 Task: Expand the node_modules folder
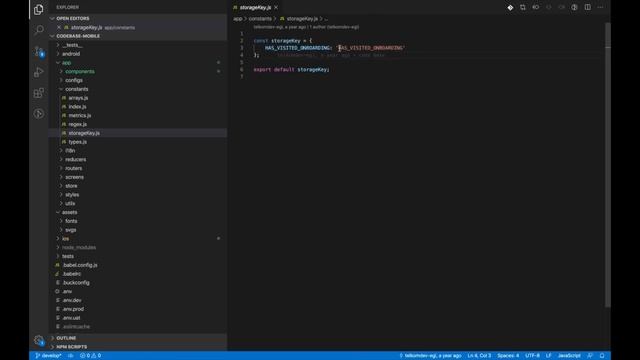138,247
